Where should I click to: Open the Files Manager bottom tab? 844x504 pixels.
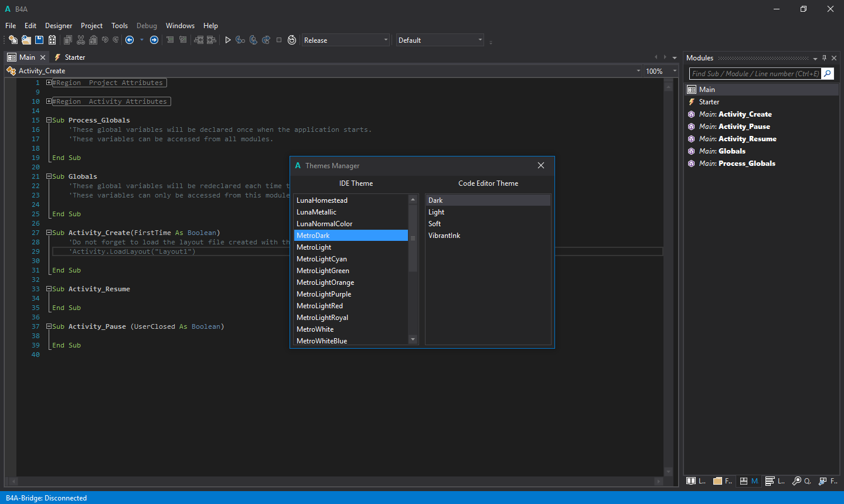[x=723, y=481]
